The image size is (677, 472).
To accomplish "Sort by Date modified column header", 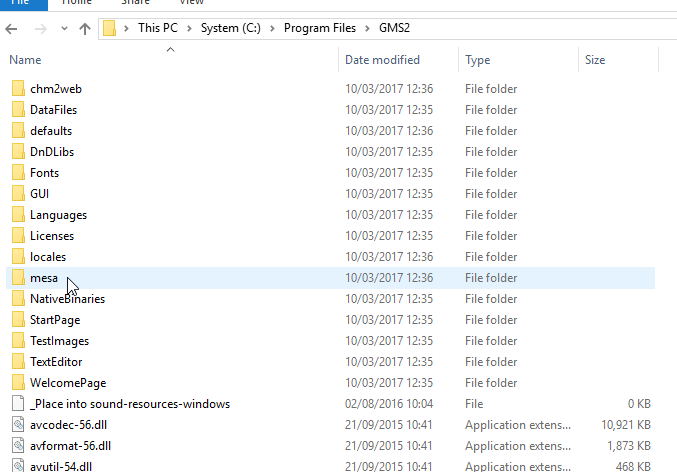I will [x=398, y=60].
